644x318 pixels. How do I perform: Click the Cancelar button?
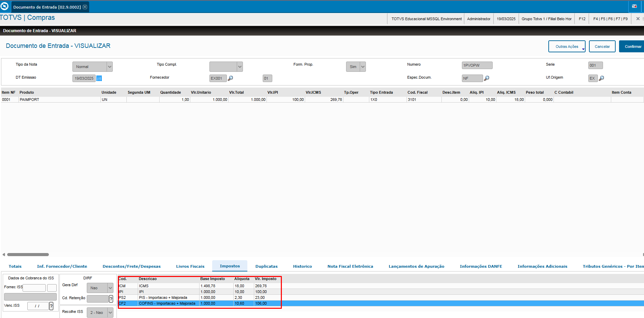602,47
